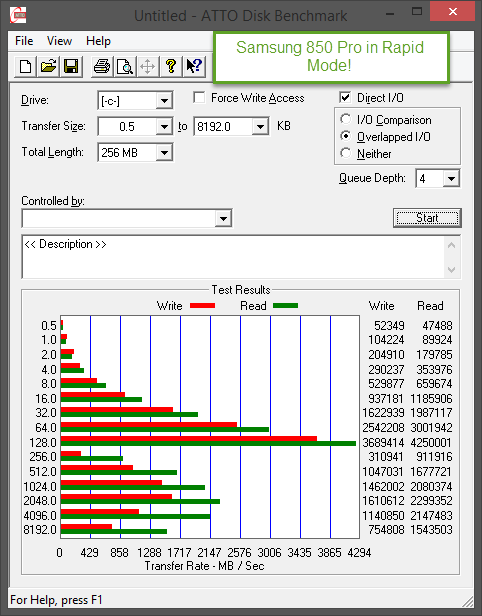
Task: Click the yellow question mark About icon
Action: pyautogui.click(x=170, y=66)
